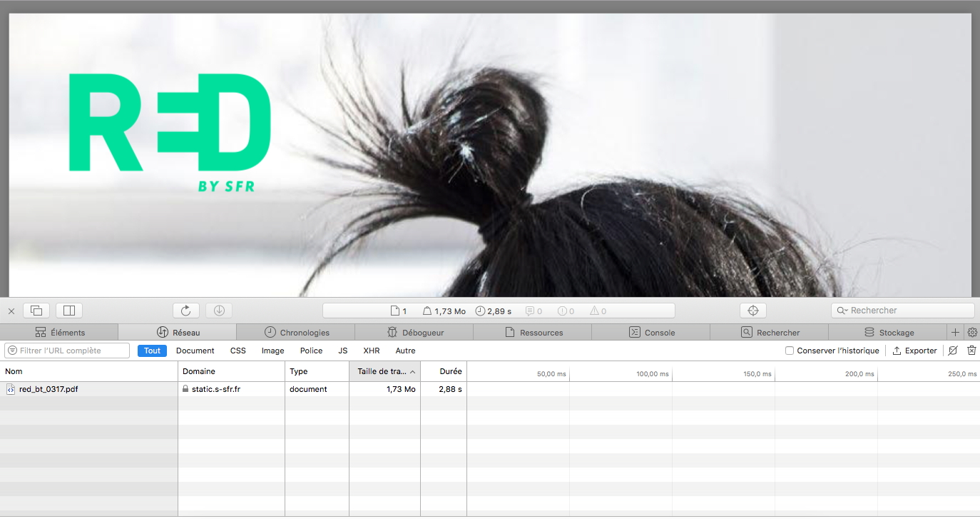
Task: Switch to the Console tab
Action: pos(651,333)
